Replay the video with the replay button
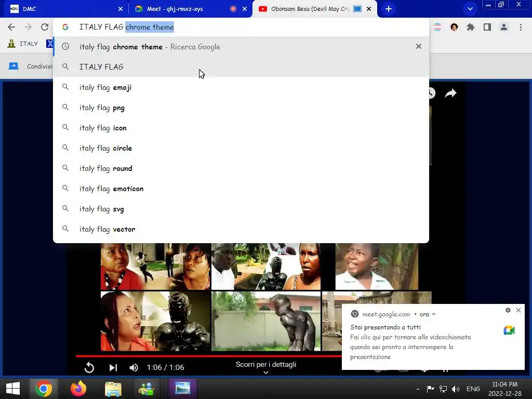 point(89,367)
